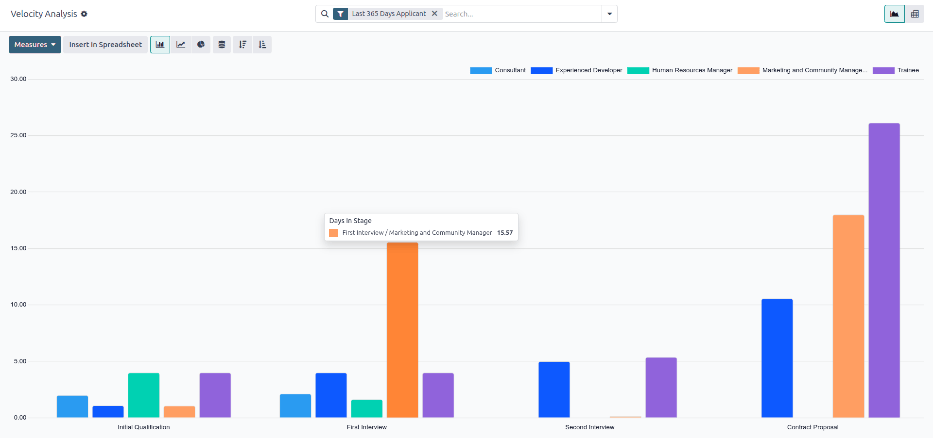Click Human Resources Manager bar in First Interview

367,408
